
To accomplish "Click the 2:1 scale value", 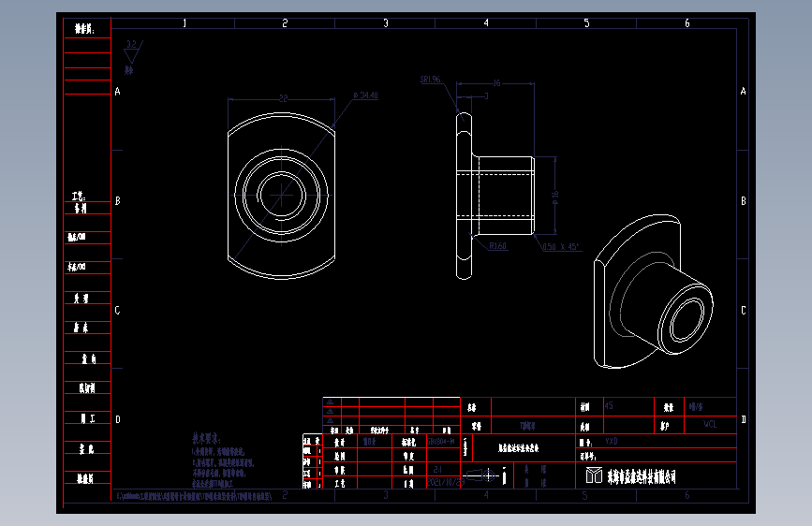I will point(437,469).
